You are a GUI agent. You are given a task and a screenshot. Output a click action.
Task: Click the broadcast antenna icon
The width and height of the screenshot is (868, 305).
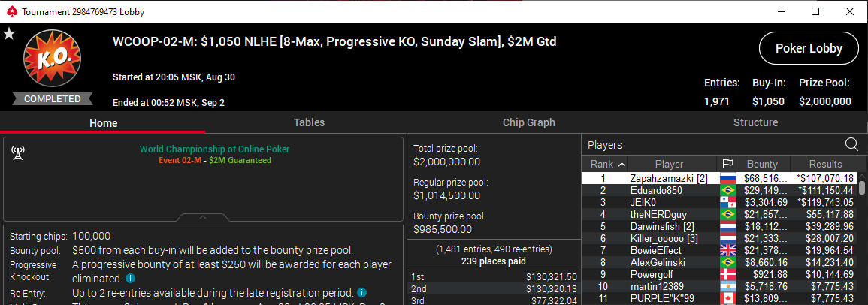pyautogui.click(x=17, y=153)
